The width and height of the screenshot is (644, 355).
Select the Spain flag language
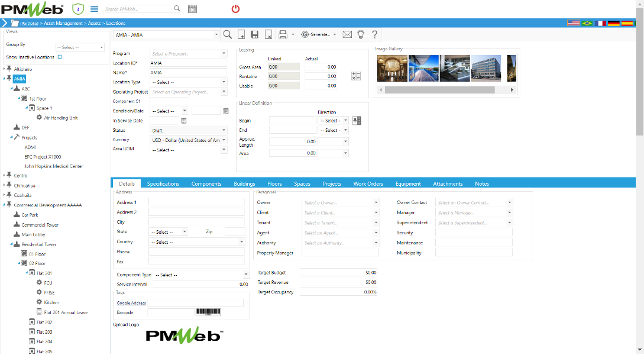coord(627,23)
